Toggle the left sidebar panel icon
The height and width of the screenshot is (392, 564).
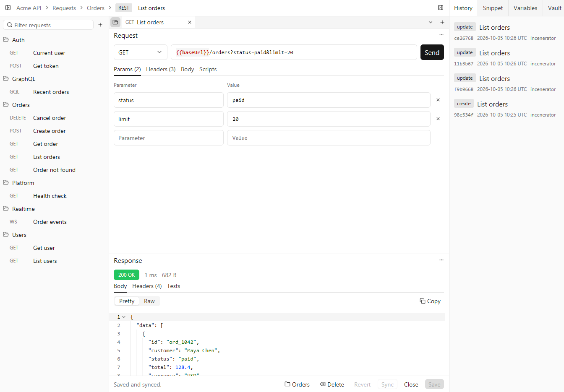pos(8,8)
